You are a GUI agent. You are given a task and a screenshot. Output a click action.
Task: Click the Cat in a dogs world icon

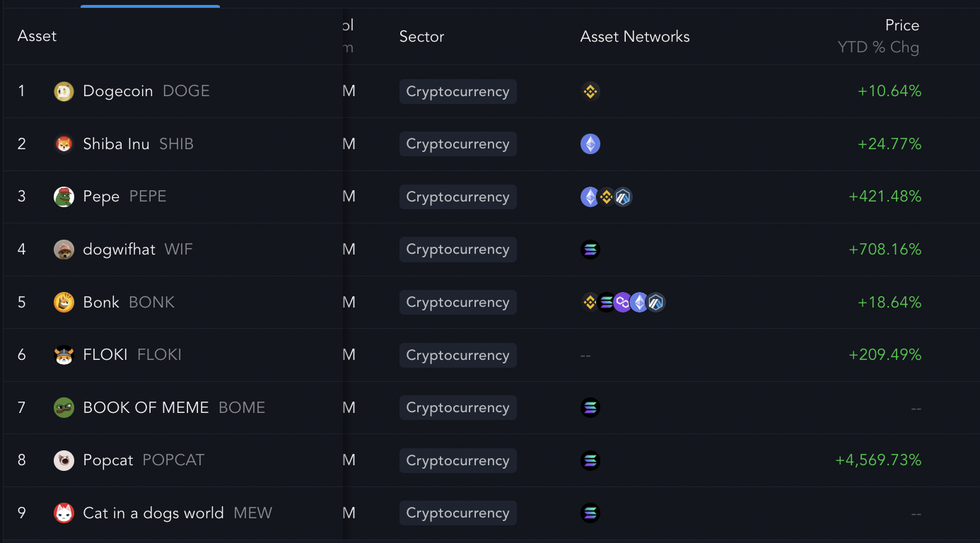tap(64, 513)
